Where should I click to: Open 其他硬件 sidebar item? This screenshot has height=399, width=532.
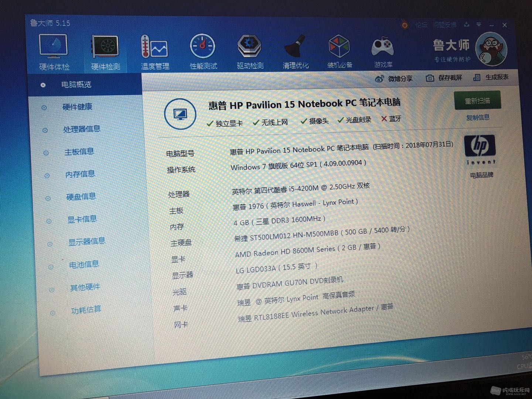[85, 287]
